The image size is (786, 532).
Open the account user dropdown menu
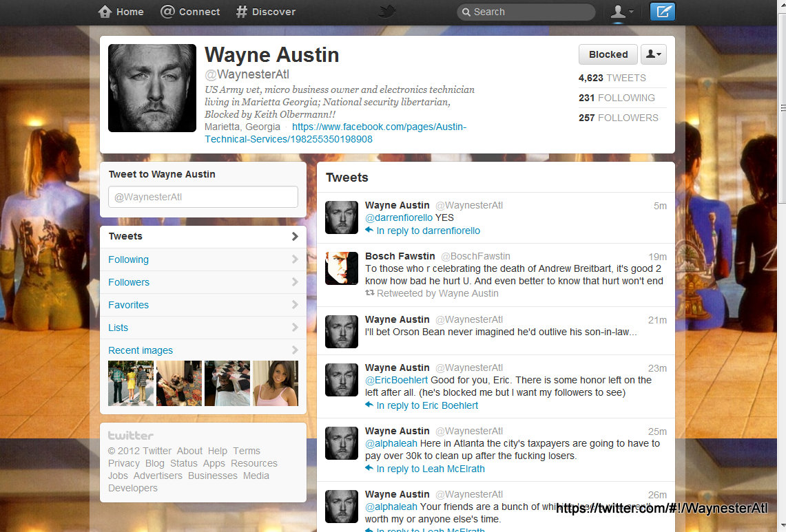tap(621, 12)
